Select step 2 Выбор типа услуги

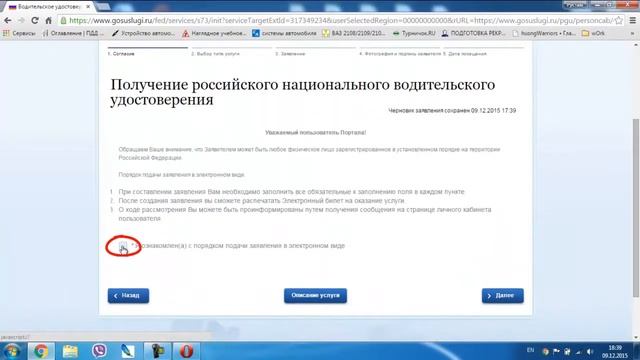pyautogui.click(x=231, y=52)
